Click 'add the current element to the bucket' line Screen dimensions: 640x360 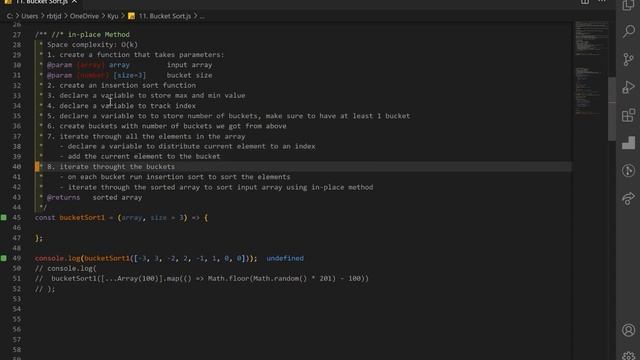[x=144, y=157]
